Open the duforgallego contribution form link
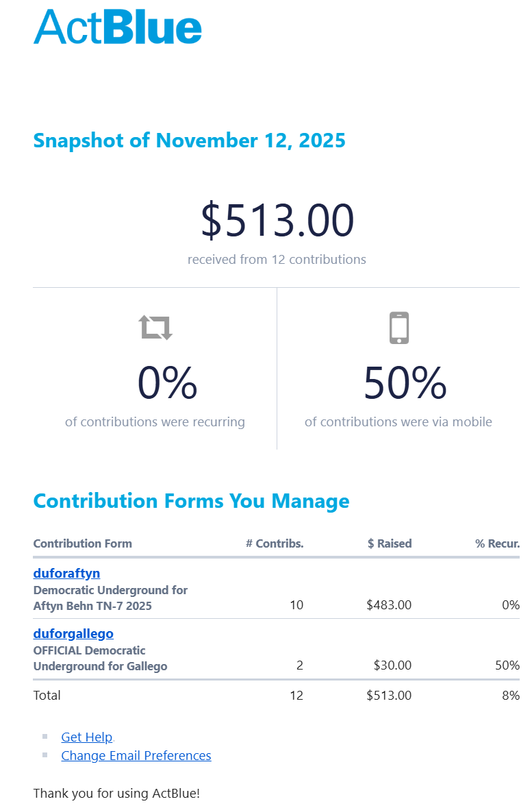Screen dimensions: 532x808 (x=73, y=633)
